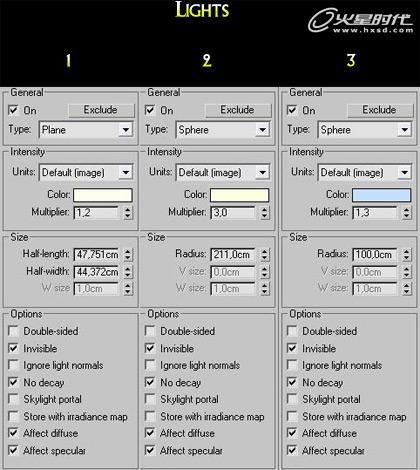Click the Half-width field showing 44,372cm

click(x=96, y=272)
